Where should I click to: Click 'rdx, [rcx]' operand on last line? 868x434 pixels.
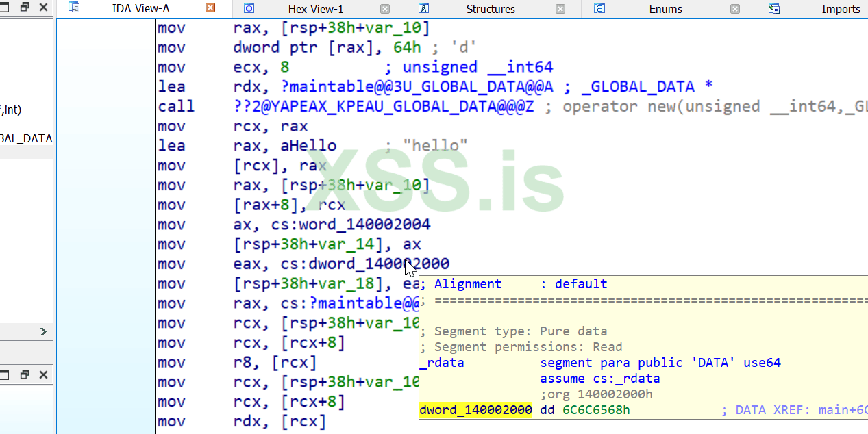coord(280,422)
